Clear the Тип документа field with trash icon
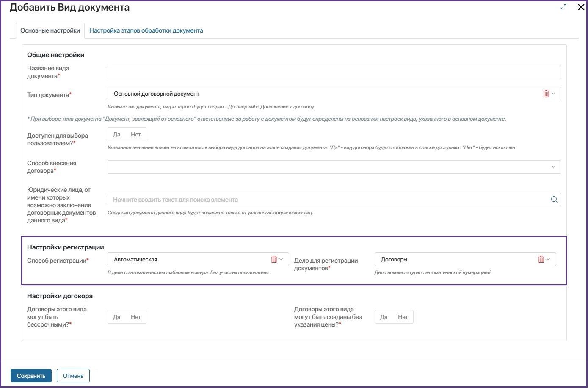This screenshot has height=388, width=588. coord(546,94)
